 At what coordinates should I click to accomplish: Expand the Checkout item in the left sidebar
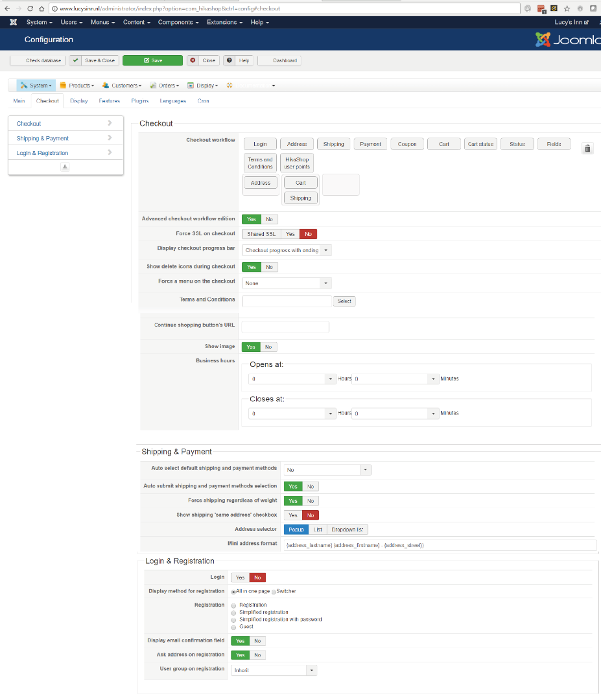pos(65,124)
